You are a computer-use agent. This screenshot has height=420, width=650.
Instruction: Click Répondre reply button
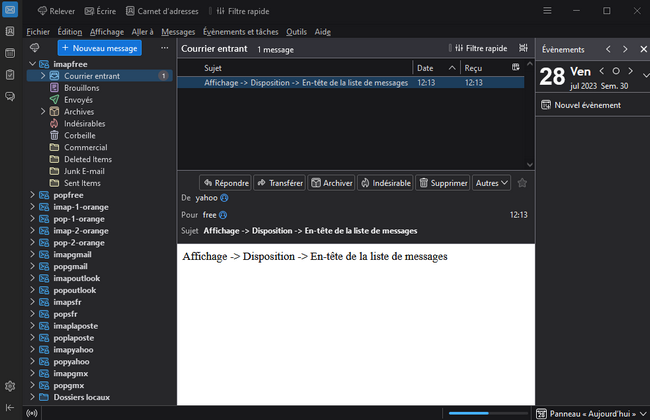point(226,183)
